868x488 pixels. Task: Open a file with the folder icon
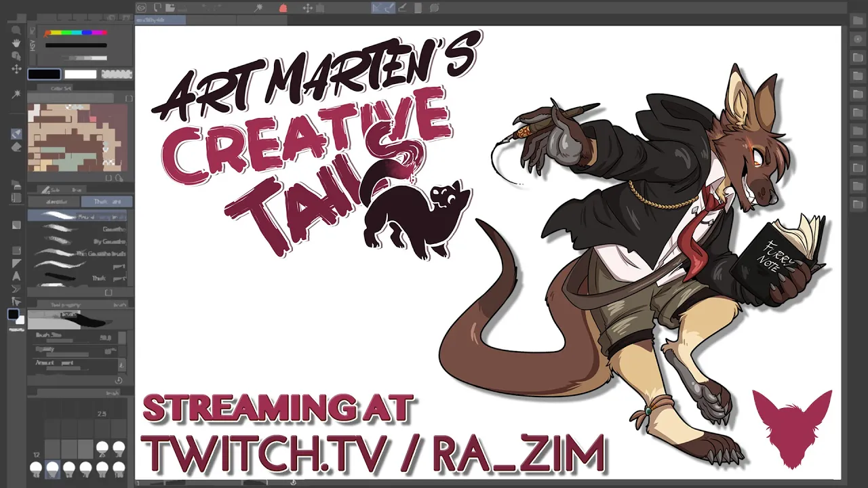172,8
